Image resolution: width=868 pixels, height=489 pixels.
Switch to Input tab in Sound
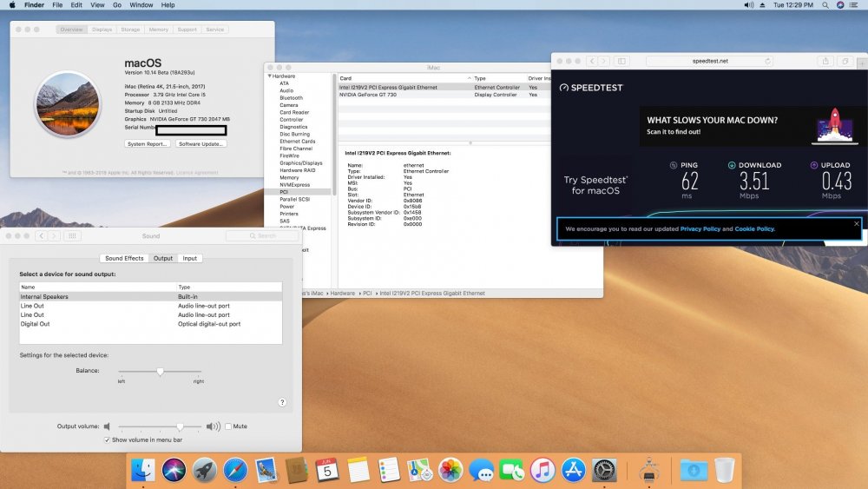click(x=190, y=258)
